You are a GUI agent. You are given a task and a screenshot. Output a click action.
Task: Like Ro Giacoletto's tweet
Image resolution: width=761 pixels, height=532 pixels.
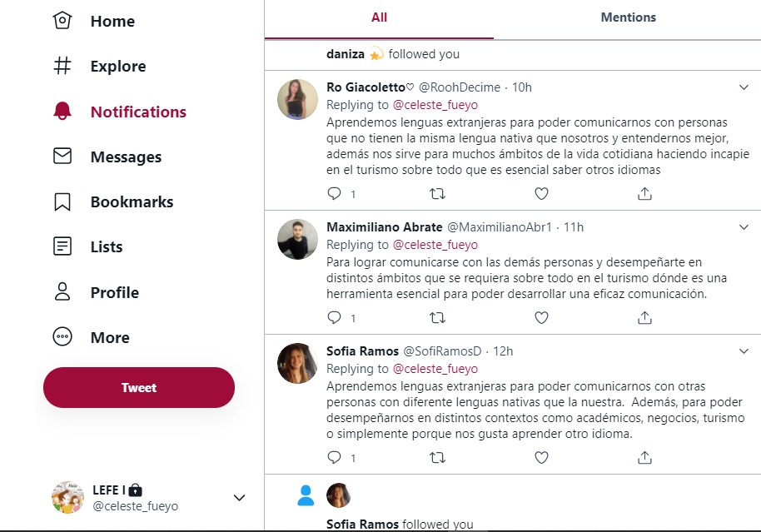coord(541,194)
